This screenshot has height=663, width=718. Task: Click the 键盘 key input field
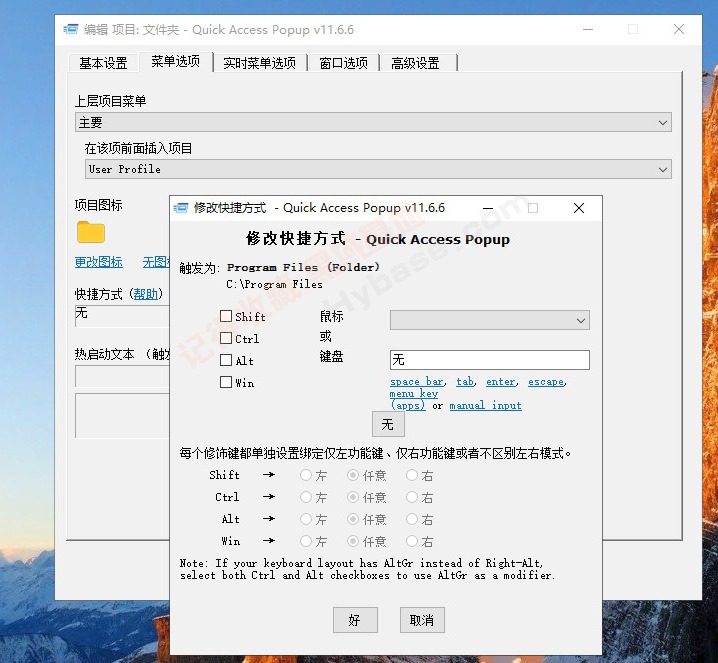pos(490,360)
